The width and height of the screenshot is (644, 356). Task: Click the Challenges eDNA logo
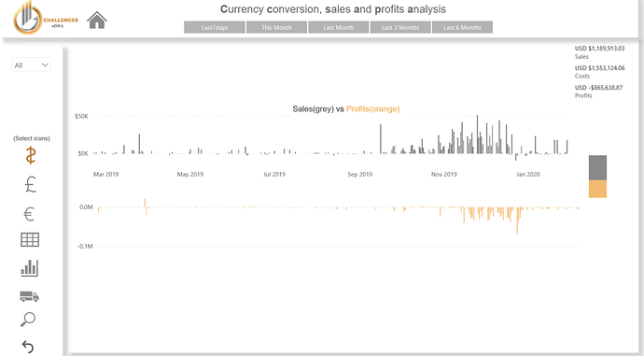[x=45, y=19]
